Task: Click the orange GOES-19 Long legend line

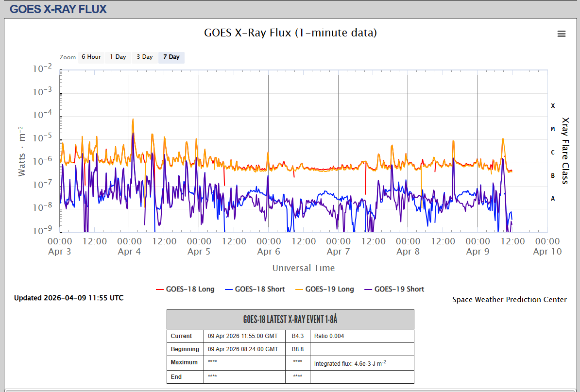Action: tap(299, 290)
